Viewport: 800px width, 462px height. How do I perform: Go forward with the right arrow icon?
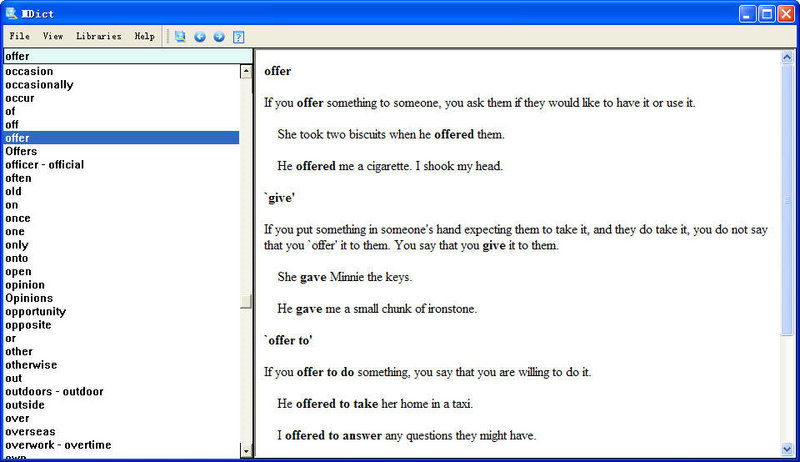[219, 37]
